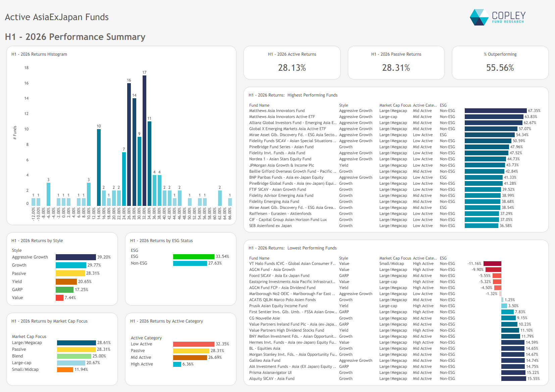Select the Passive bar in Returns by Active Category

(191, 351)
